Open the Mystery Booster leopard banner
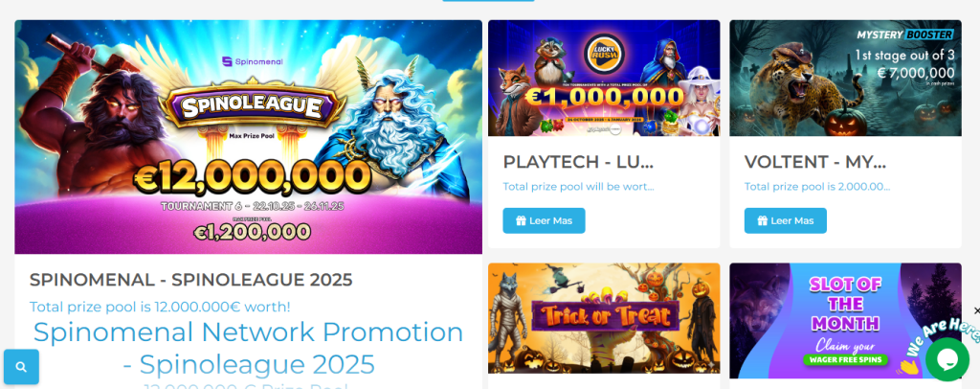This screenshot has width=980, height=389. coord(845,79)
